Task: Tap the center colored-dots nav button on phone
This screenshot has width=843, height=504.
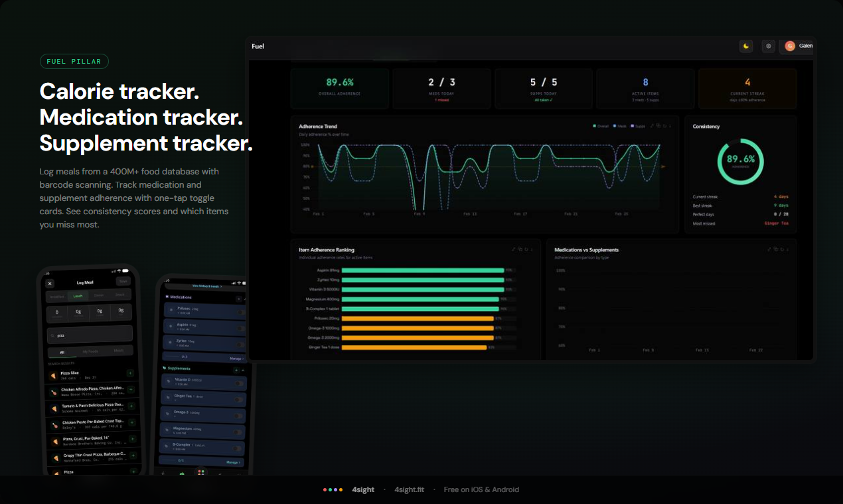Action: (x=200, y=472)
